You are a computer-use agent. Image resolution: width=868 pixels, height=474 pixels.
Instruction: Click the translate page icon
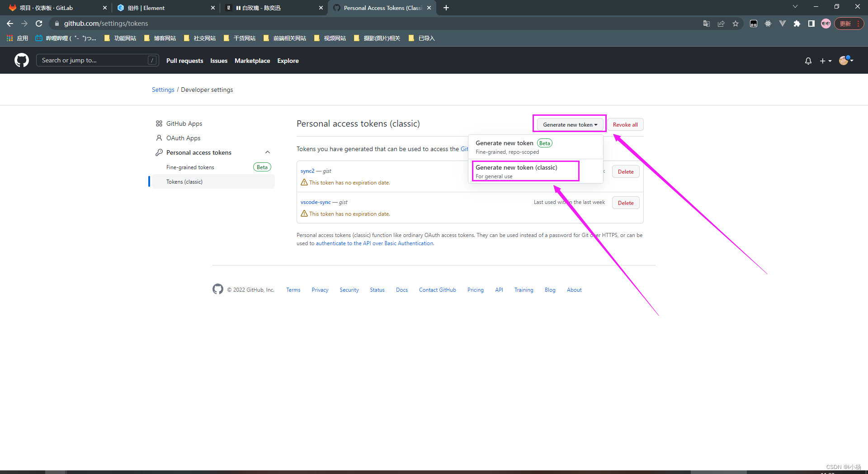(707, 24)
